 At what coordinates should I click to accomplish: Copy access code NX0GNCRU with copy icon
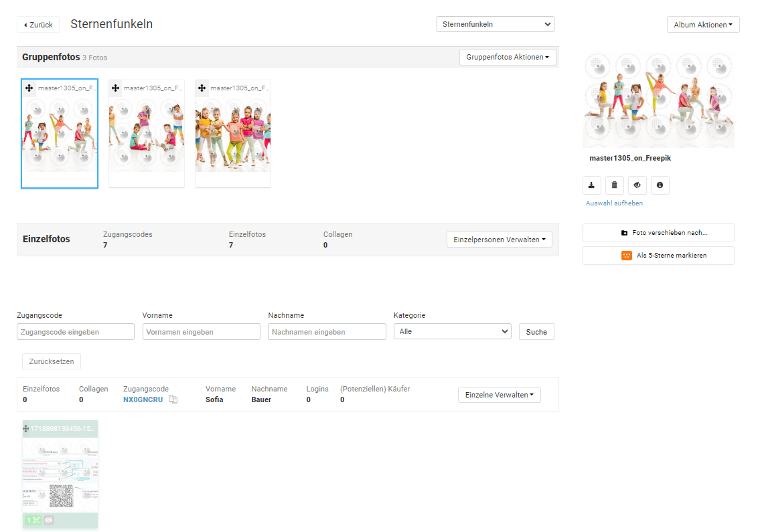coord(173,399)
